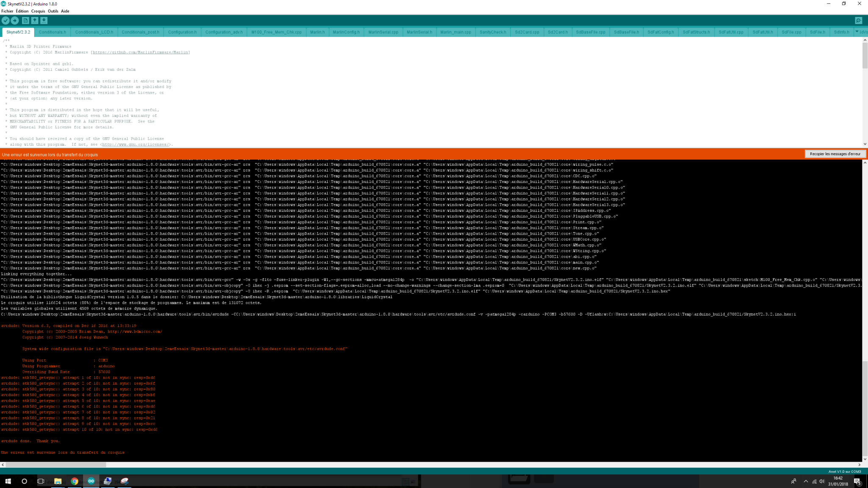Click the Save sketch down-arrow icon
Screen dimensions: 868x488
click(44, 20)
